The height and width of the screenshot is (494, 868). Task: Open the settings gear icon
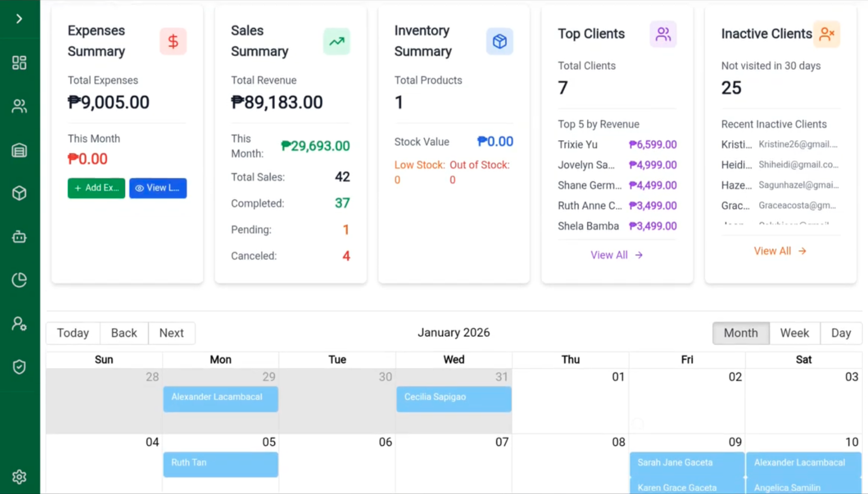pyautogui.click(x=19, y=476)
